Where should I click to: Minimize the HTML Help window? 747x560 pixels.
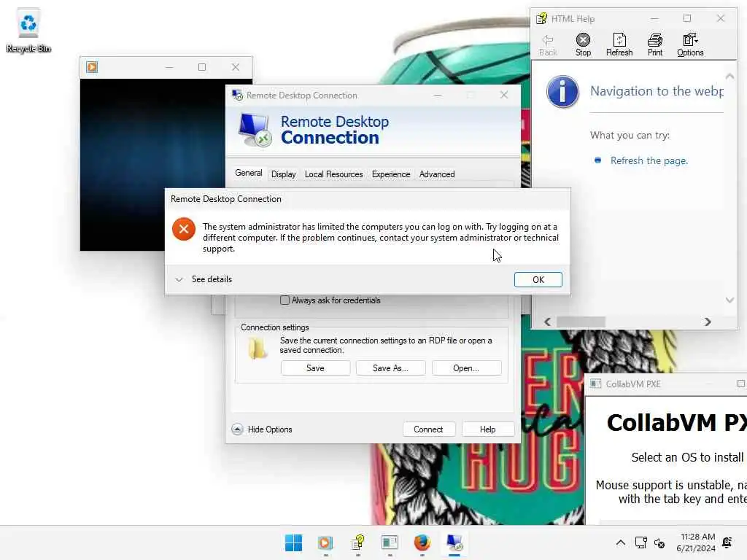654,18
